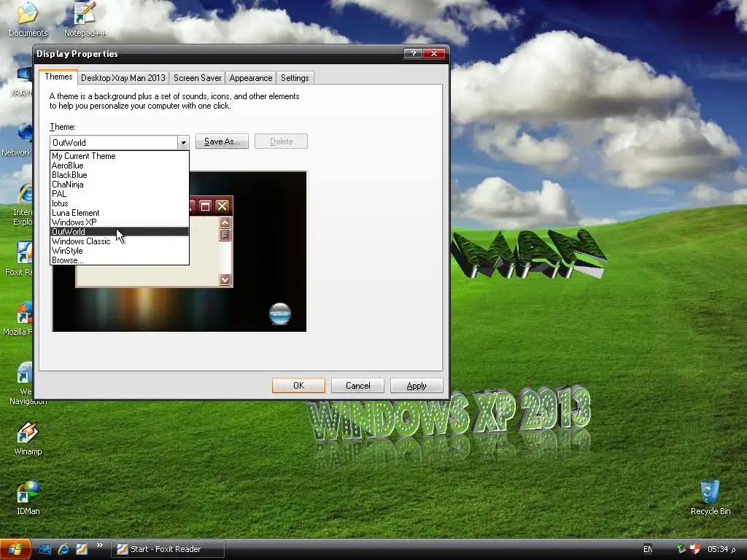The image size is (747, 560).
Task: Select highlighted OutWorld theme in list
Action: point(120,232)
